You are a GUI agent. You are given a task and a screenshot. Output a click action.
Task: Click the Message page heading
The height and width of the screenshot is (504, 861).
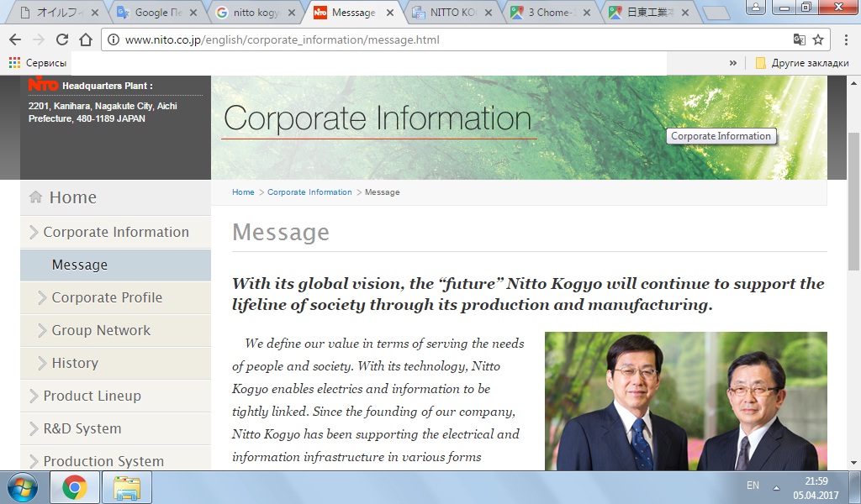click(x=281, y=233)
